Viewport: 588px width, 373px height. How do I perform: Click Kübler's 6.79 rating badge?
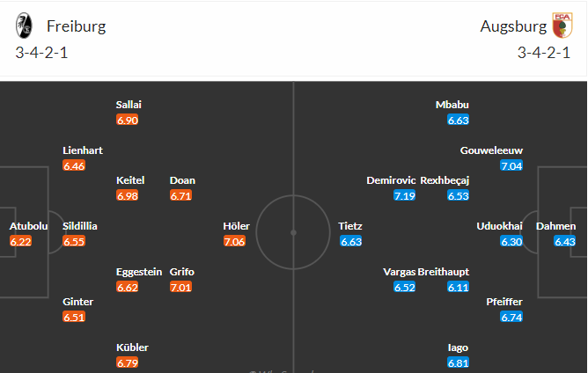[127, 362]
